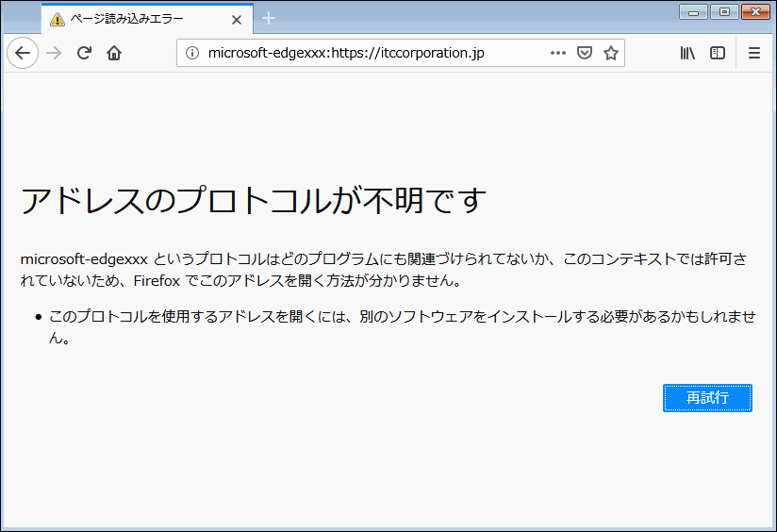The height and width of the screenshot is (532, 777).
Task: Open the Firefox home page
Action: tap(114, 53)
